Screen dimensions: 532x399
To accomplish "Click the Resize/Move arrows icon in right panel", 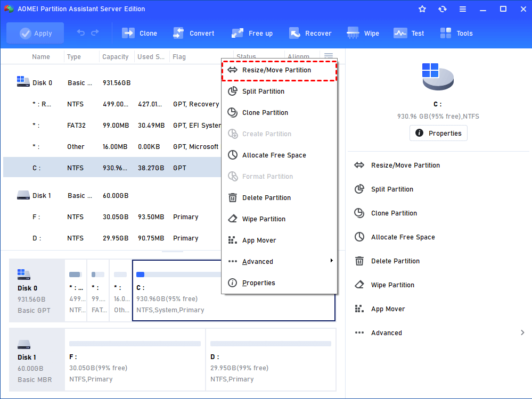I will [x=359, y=165].
